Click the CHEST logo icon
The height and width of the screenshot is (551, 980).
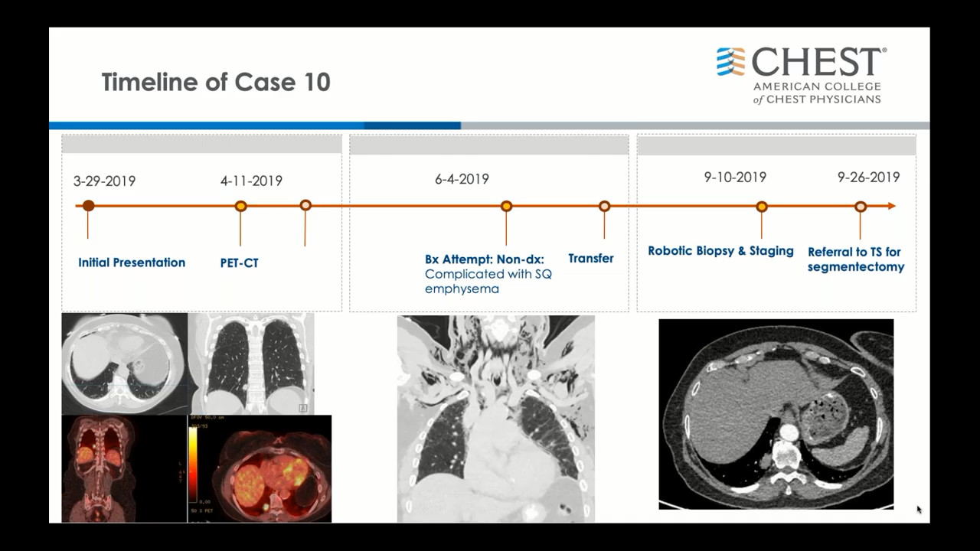tap(730, 62)
